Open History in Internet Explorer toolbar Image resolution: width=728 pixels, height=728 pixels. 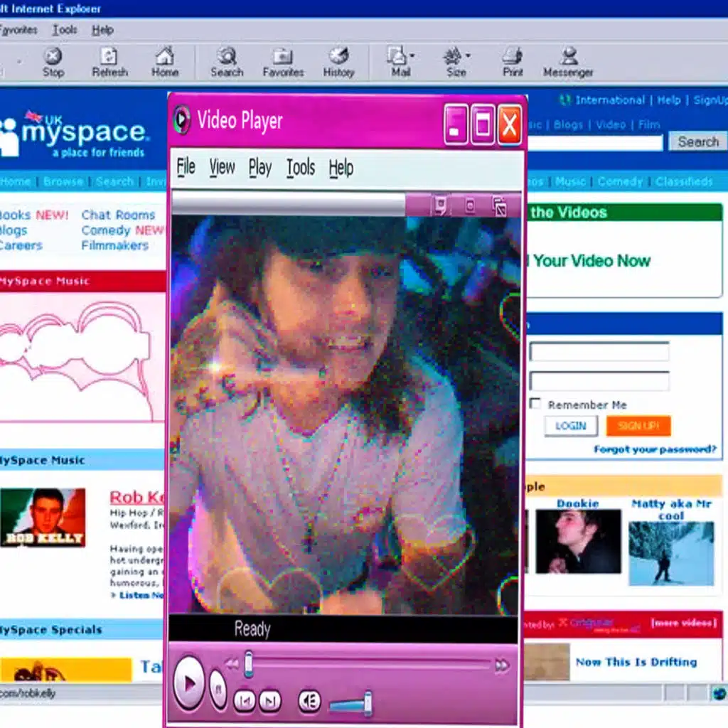tap(339, 62)
